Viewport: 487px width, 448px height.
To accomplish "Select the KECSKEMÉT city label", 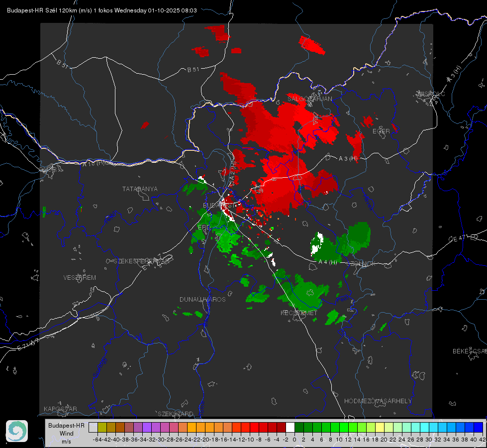I will pos(299,313).
